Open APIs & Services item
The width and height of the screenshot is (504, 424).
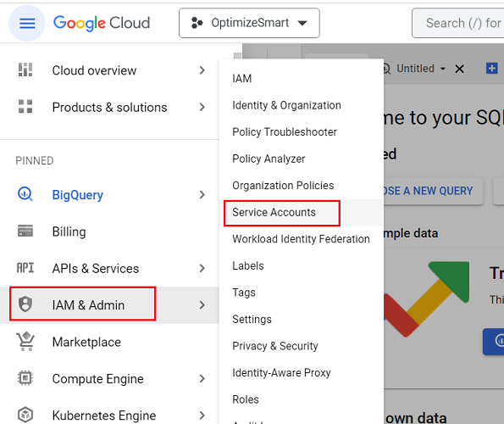(109, 268)
